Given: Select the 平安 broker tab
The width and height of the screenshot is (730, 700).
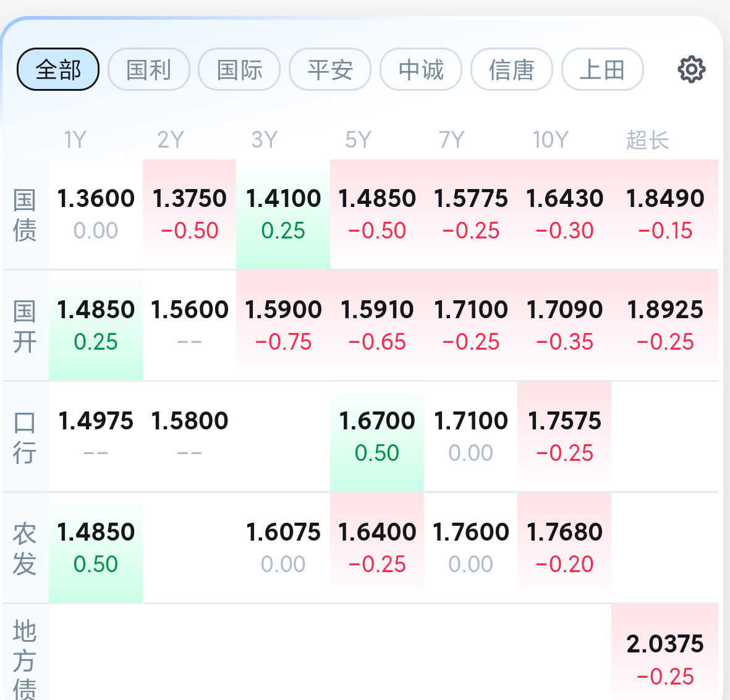Looking at the screenshot, I should [x=330, y=69].
